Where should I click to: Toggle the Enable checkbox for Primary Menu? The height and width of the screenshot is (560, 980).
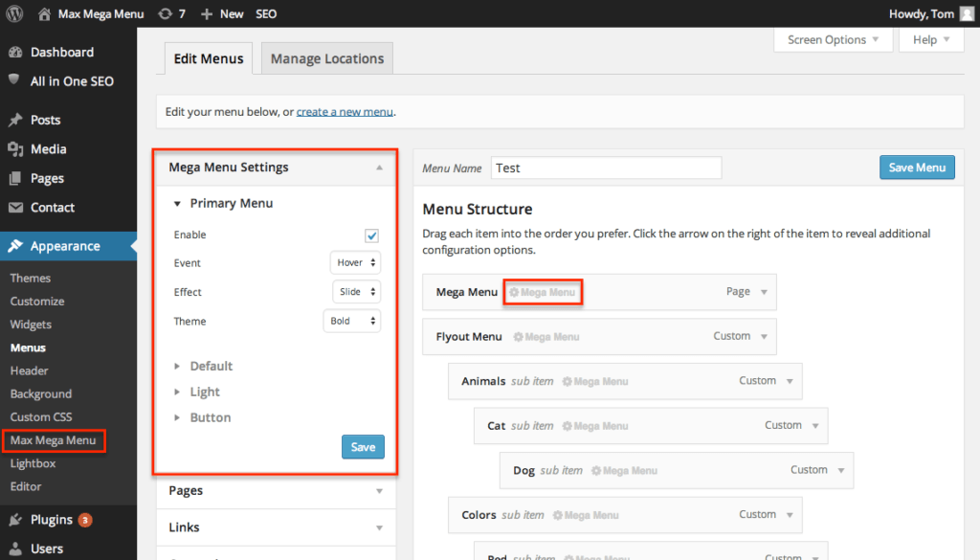point(372,235)
